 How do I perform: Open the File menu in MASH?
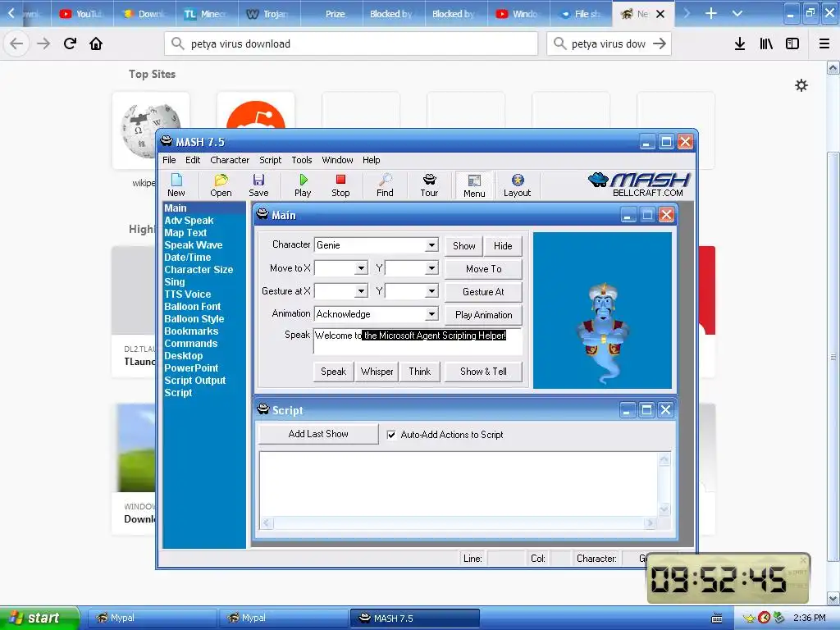[169, 160]
